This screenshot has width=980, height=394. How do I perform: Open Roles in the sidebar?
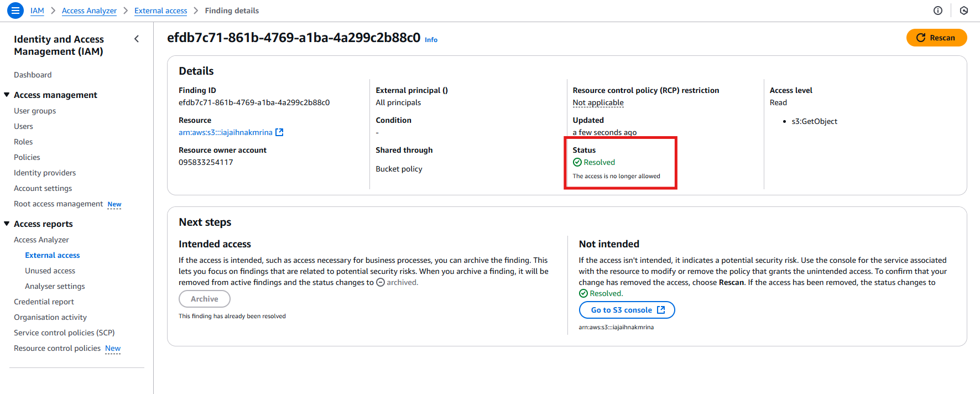23,142
